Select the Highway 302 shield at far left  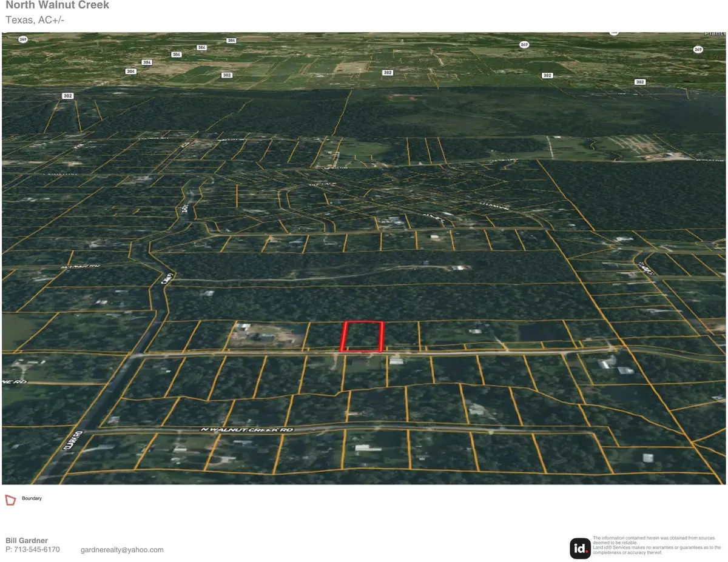(x=67, y=96)
